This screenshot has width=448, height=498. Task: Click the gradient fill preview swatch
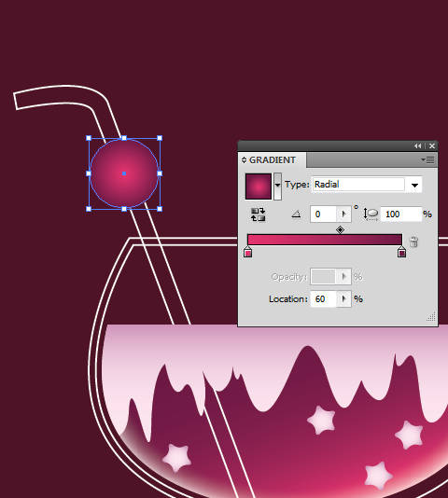coord(259,187)
